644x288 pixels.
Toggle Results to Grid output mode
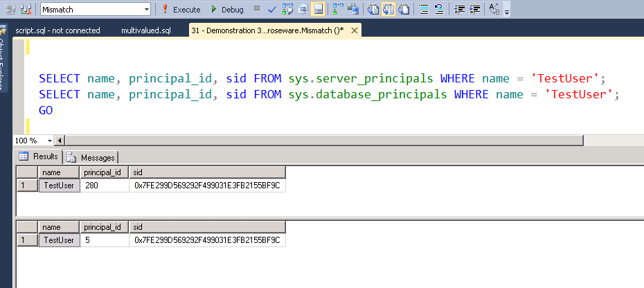tap(388, 10)
